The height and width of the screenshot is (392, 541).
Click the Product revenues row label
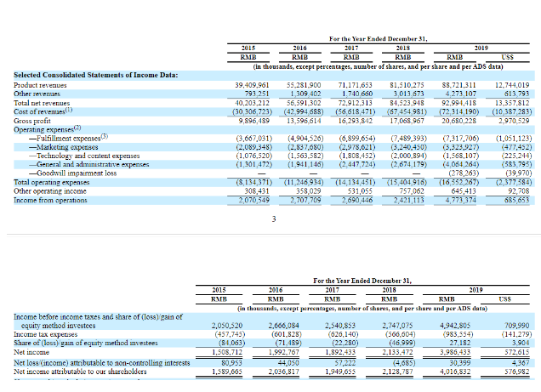point(40,85)
